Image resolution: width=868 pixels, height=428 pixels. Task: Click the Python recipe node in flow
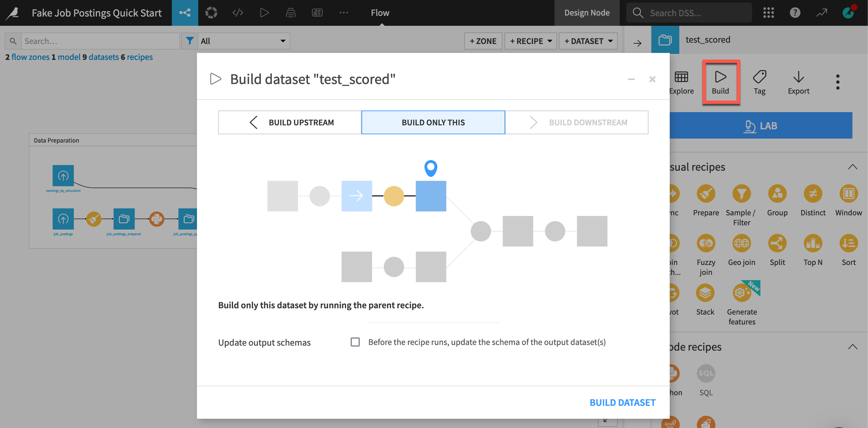[x=156, y=219]
